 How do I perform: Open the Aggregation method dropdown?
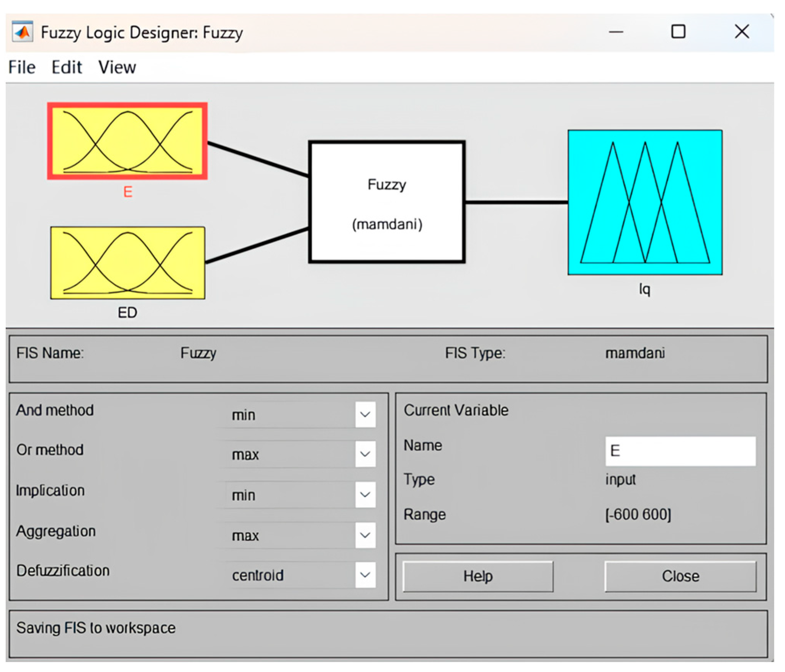(365, 535)
